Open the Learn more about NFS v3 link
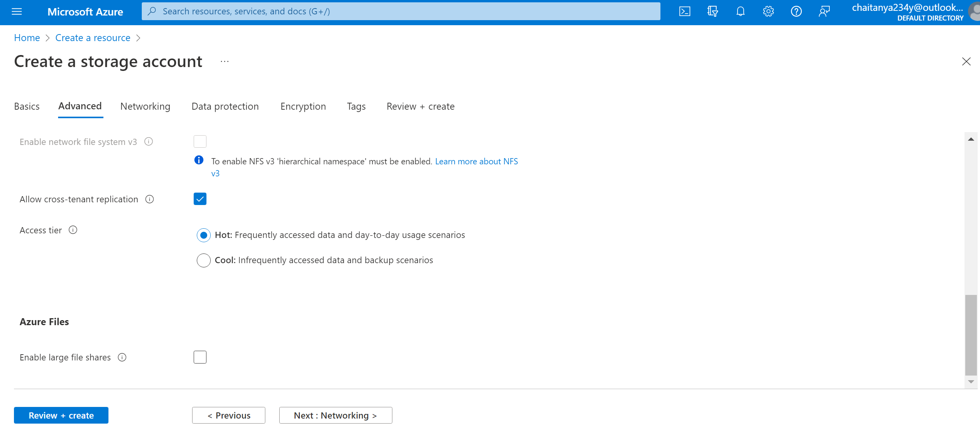 [476, 161]
